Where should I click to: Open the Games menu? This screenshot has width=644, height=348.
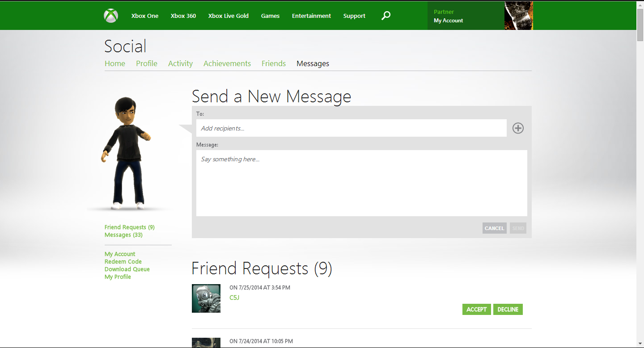coord(271,16)
